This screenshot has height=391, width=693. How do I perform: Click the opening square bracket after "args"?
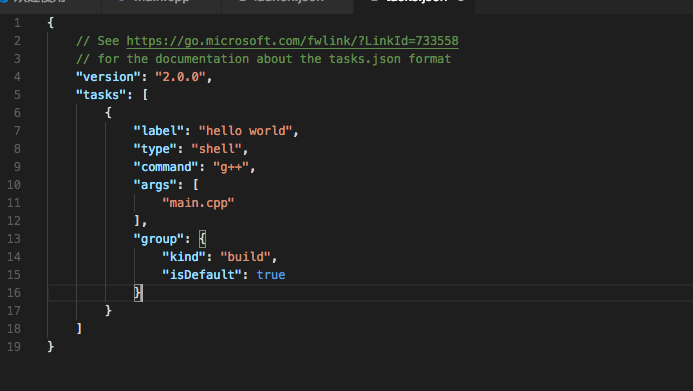coord(195,185)
